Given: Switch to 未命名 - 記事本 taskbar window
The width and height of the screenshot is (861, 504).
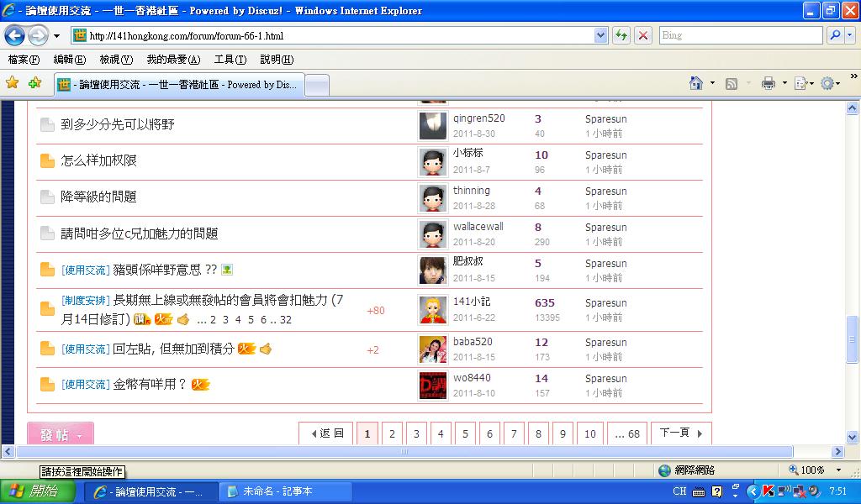Looking at the screenshot, I should pos(277,491).
